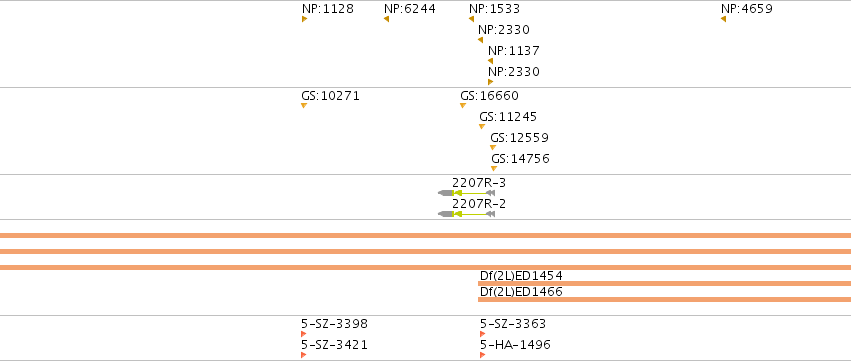Click the NP:1128 insertion arrow marker
Image resolution: width=851 pixels, height=361 pixels.
[x=304, y=19]
